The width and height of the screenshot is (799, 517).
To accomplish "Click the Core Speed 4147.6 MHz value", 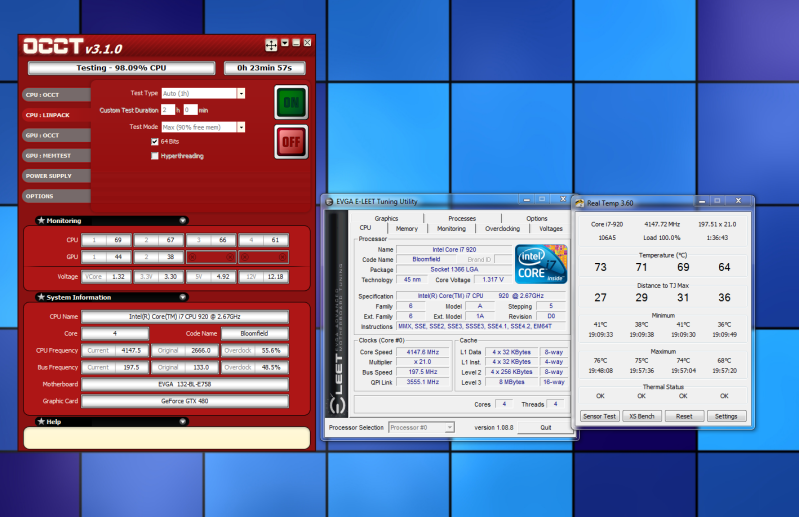I will click(x=423, y=352).
